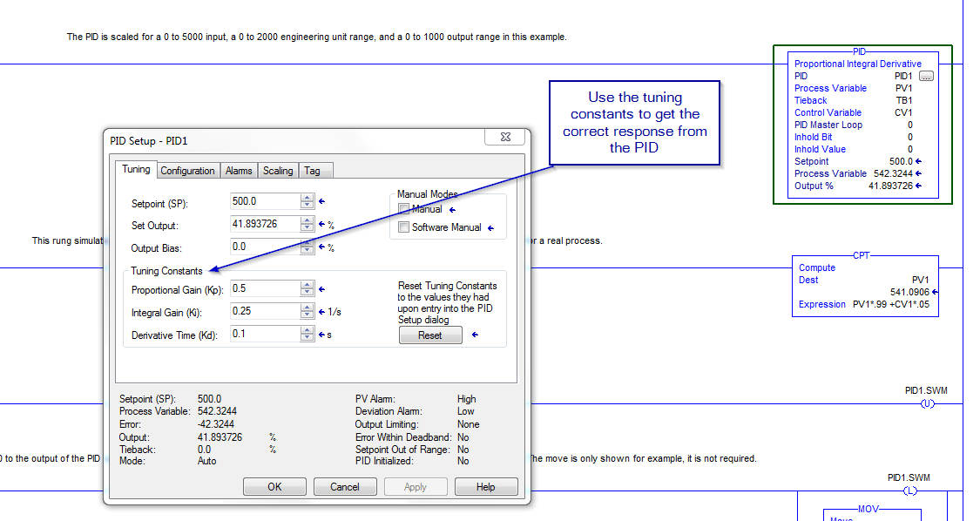Image resolution: width=980 pixels, height=521 pixels.
Task: Click the CPT Expression PV1*.99 +CV1*.05
Action: point(888,304)
